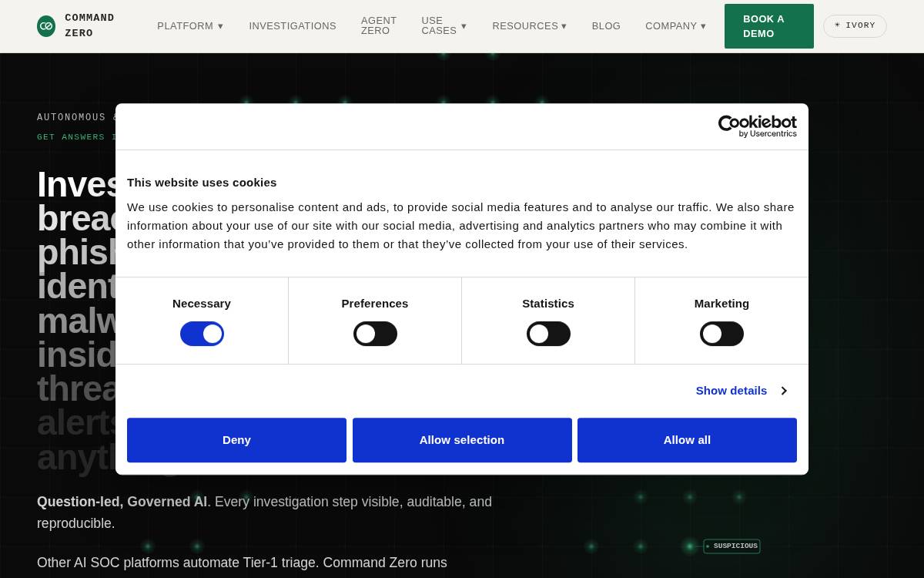924x578 pixels.
Task: Click the Marketing category label
Action: coord(721,304)
